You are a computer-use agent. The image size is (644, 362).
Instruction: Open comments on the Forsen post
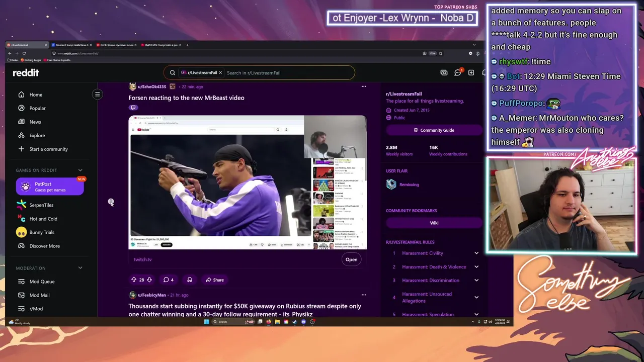coord(169,280)
